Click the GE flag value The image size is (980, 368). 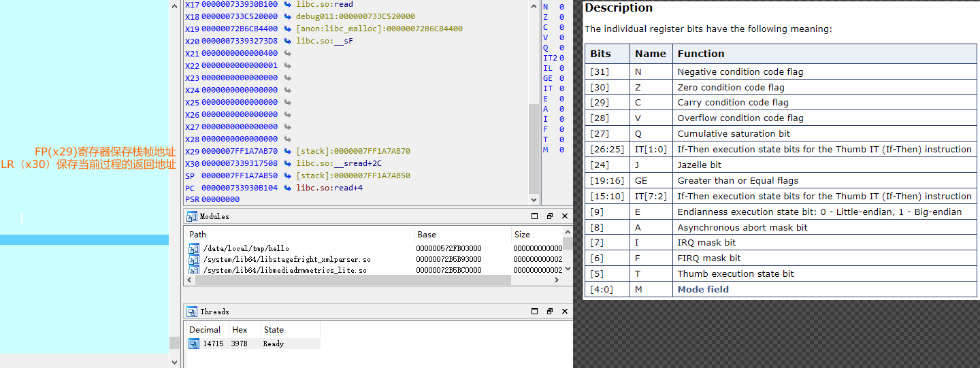pos(561,78)
